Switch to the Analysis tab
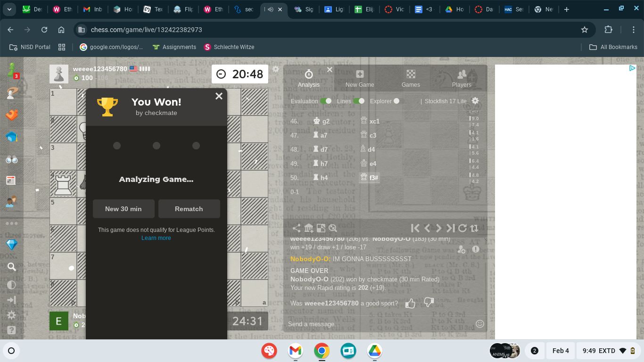 (x=309, y=78)
